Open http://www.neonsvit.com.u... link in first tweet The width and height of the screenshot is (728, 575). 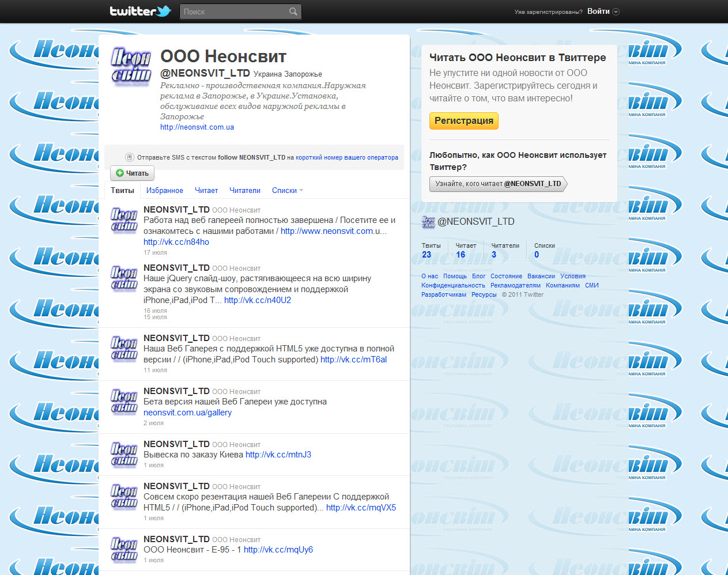tap(334, 231)
